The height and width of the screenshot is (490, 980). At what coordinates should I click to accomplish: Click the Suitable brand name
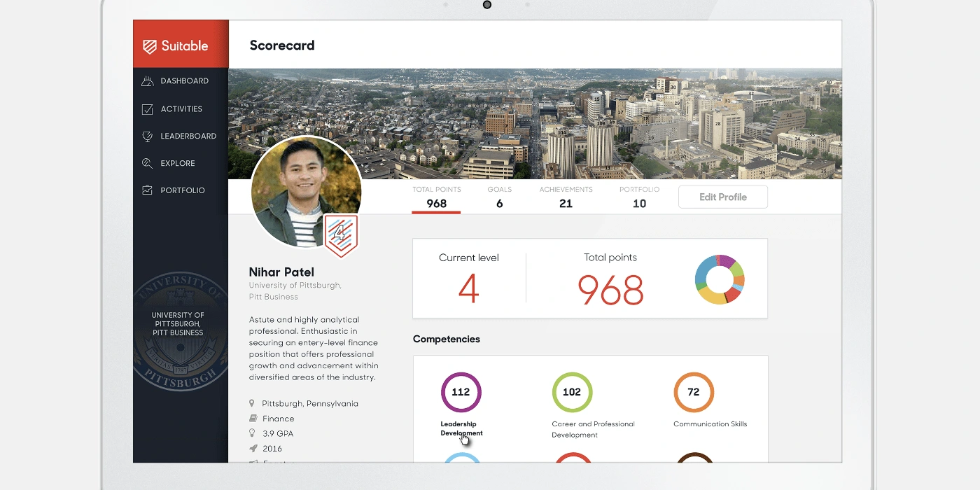click(185, 46)
